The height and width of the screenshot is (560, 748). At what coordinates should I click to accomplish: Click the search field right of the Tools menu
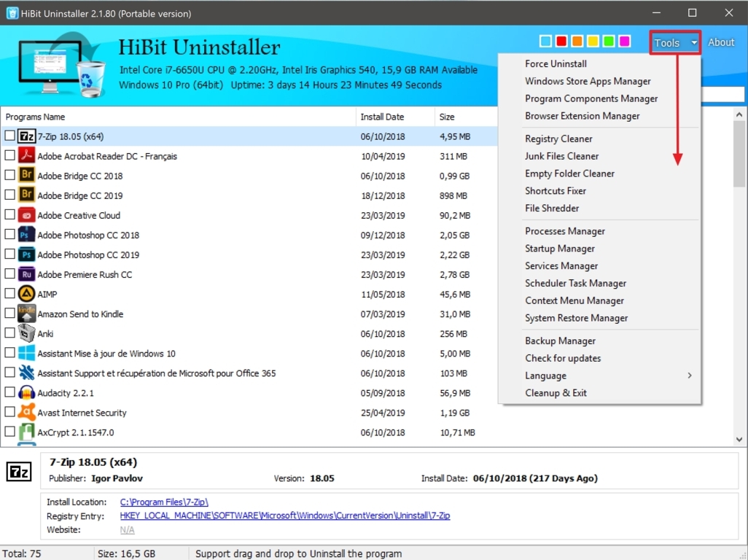pyautogui.click(x=722, y=95)
